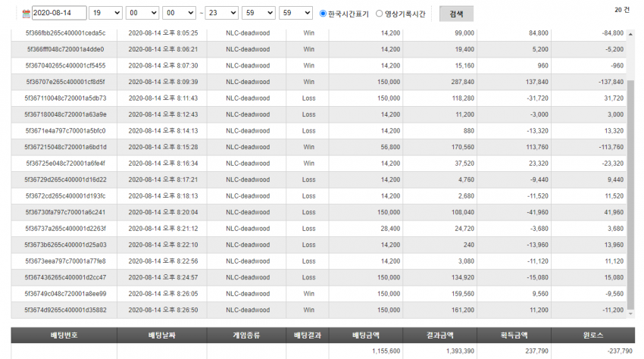
Task: Click bet ID 5f367040265c400001cf5455
Action: pyautogui.click(x=65, y=66)
